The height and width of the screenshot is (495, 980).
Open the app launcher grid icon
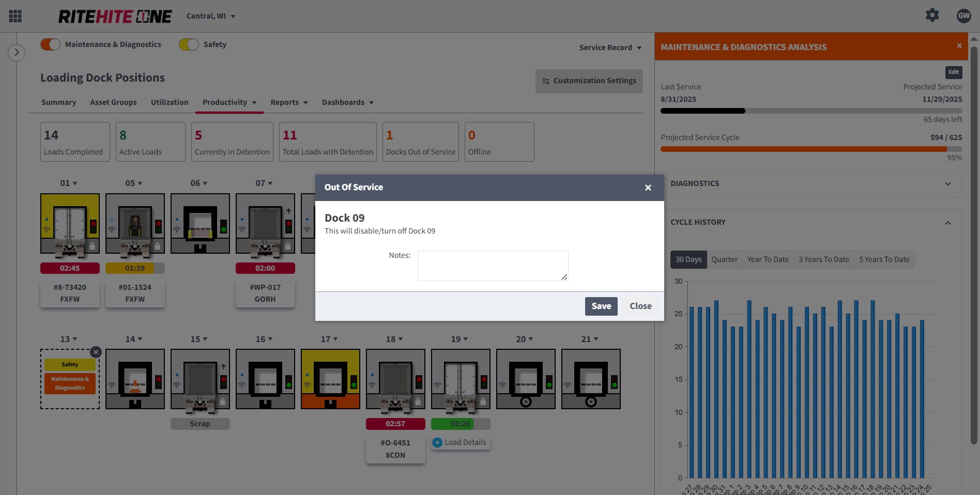[x=16, y=16]
